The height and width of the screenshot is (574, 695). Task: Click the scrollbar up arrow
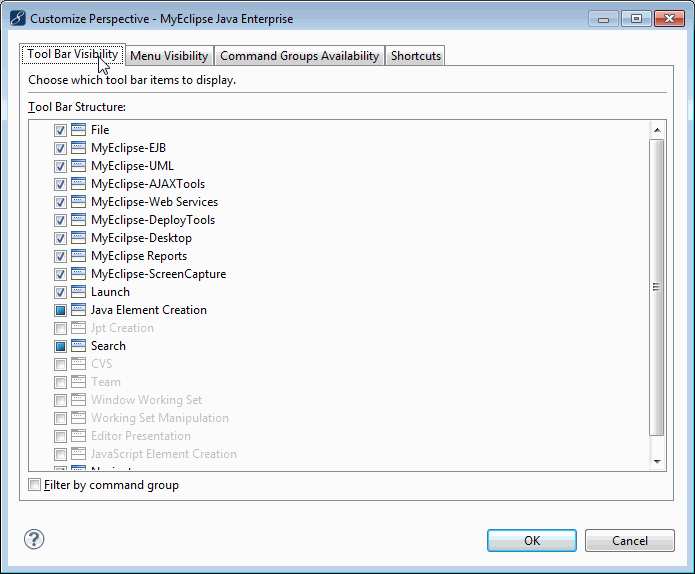click(x=657, y=130)
